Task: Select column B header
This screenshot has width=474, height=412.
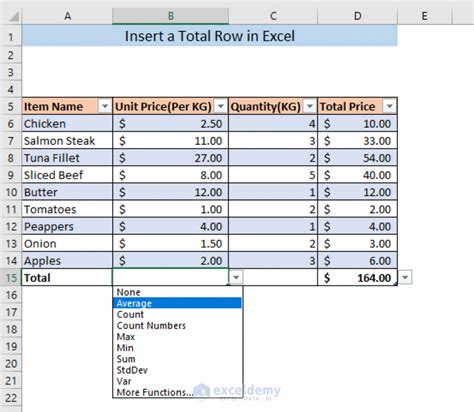Action: point(171,16)
